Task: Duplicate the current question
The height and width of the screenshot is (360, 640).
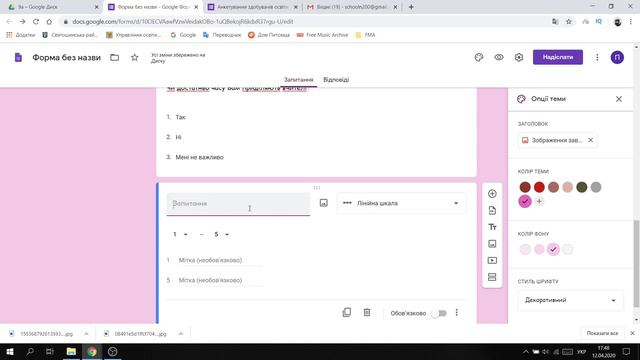Action: [x=347, y=312]
